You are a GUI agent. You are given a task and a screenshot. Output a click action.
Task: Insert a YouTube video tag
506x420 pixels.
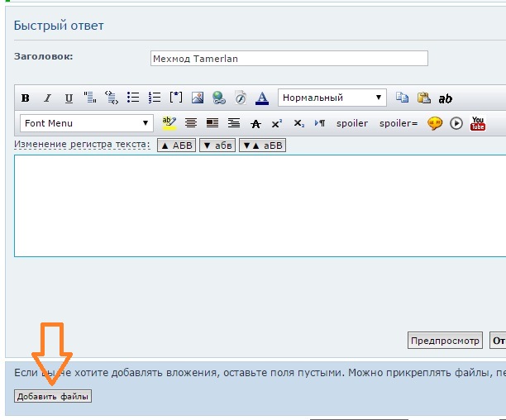478,123
